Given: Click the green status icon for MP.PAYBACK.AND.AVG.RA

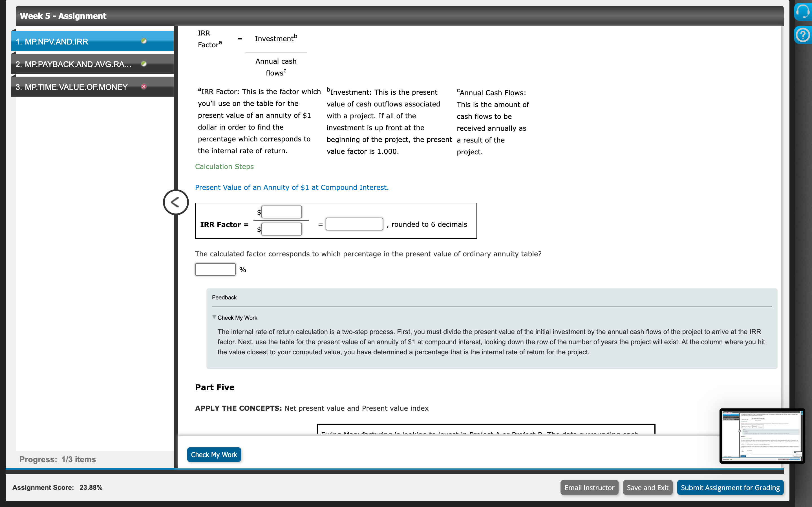Looking at the screenshot, I should click(144, 64).
